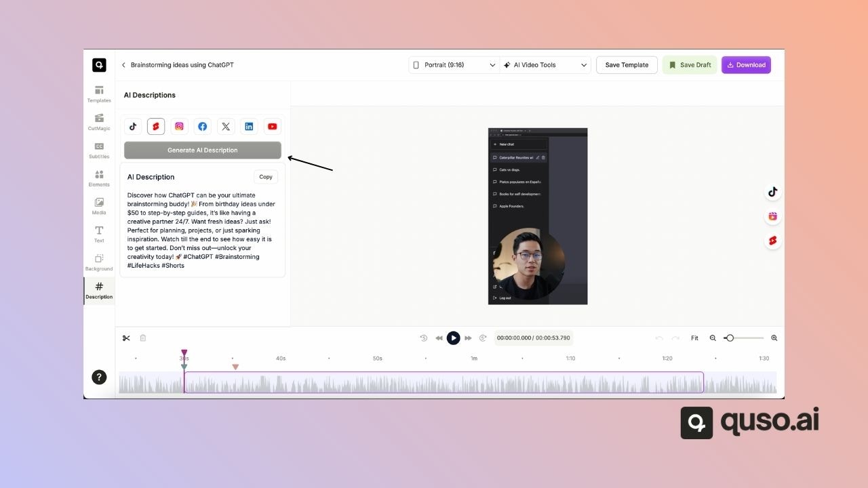Click the Save Template button
Screen dimensions: 868x488
[x=627, y=65]
